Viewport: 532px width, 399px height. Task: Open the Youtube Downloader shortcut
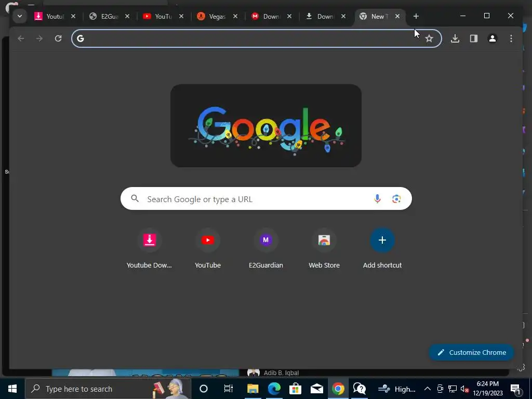pos(149,248)
